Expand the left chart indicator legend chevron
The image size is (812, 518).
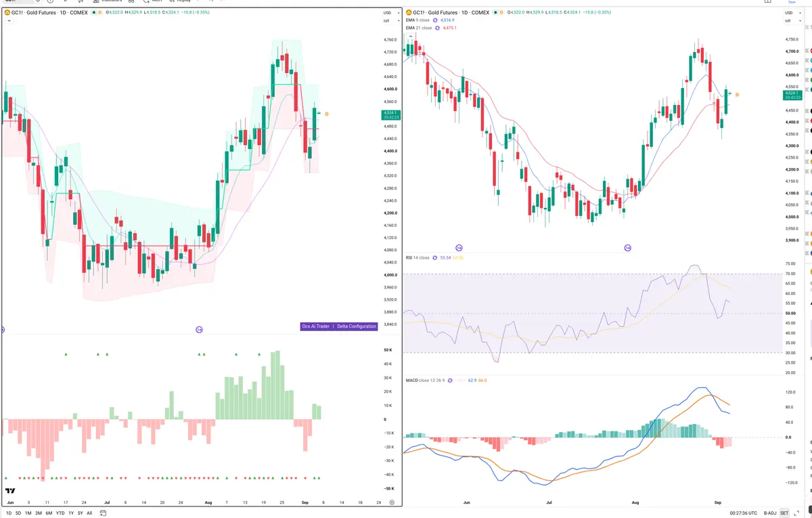click(x=8, y=21)
